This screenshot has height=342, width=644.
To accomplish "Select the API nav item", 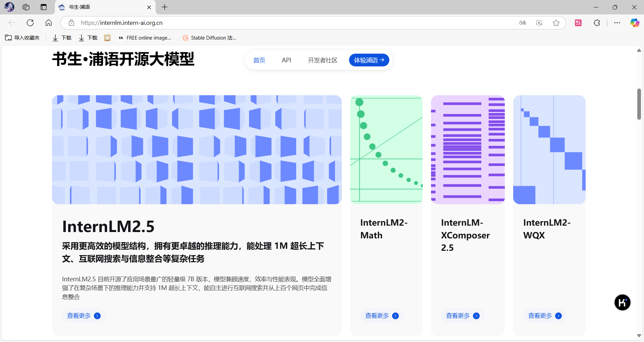I will pos(286,60).
